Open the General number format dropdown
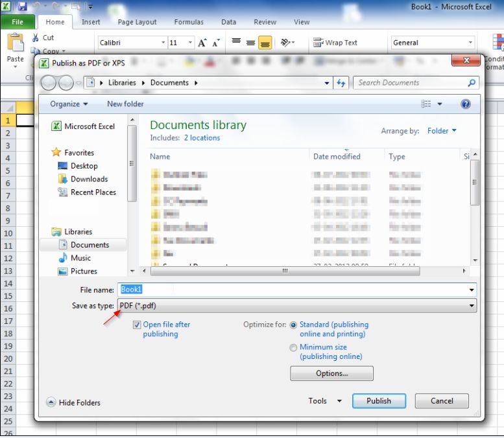Screen dimensions: 504x438 [470, 42]
